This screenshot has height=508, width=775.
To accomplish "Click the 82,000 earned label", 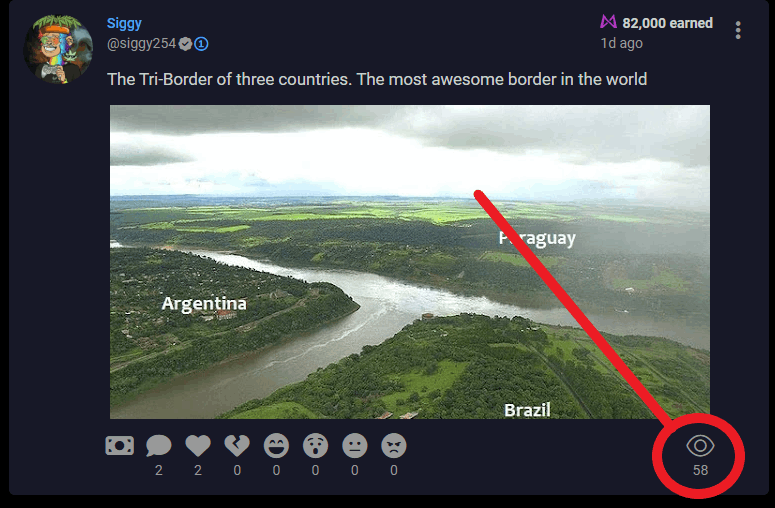I will click(667, 23).
